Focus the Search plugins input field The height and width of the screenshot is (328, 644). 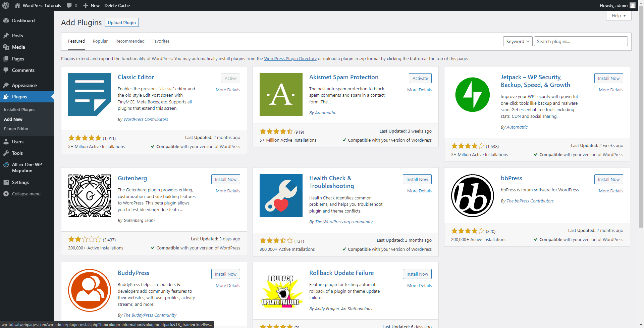581,41
